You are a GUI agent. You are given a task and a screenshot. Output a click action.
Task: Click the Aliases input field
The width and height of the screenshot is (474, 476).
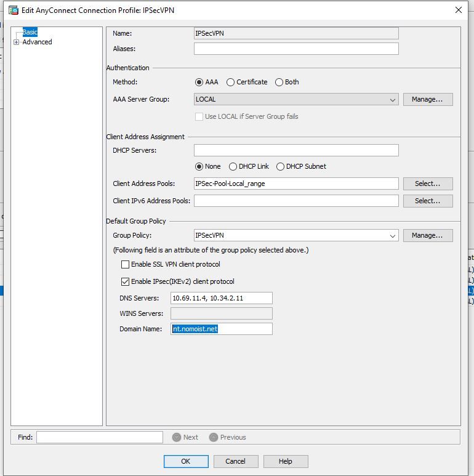[296, 49]
